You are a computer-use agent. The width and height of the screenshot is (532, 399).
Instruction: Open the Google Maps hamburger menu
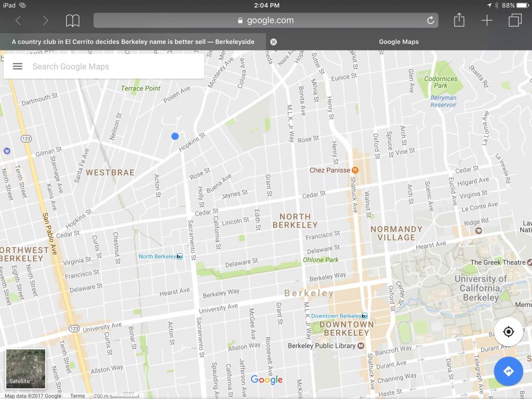18,66
